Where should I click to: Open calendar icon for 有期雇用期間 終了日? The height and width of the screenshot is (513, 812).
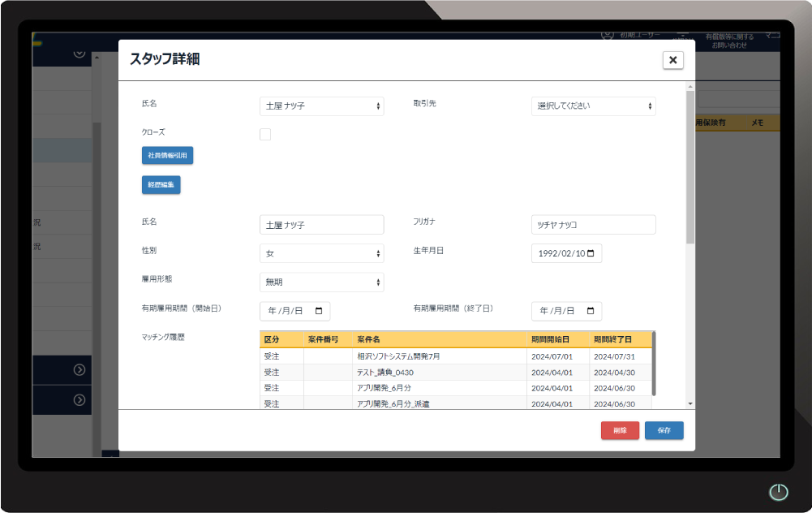pos(590,311)
